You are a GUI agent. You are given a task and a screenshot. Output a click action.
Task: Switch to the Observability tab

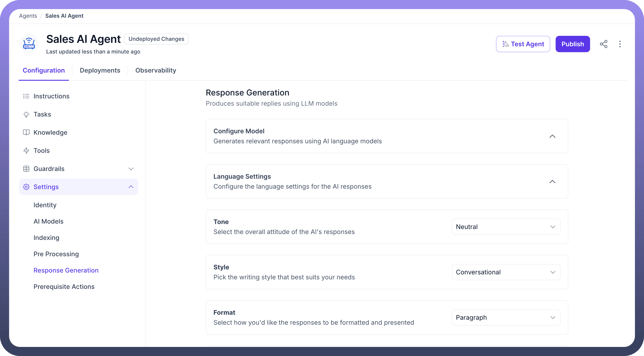click(x=155, y=70)
